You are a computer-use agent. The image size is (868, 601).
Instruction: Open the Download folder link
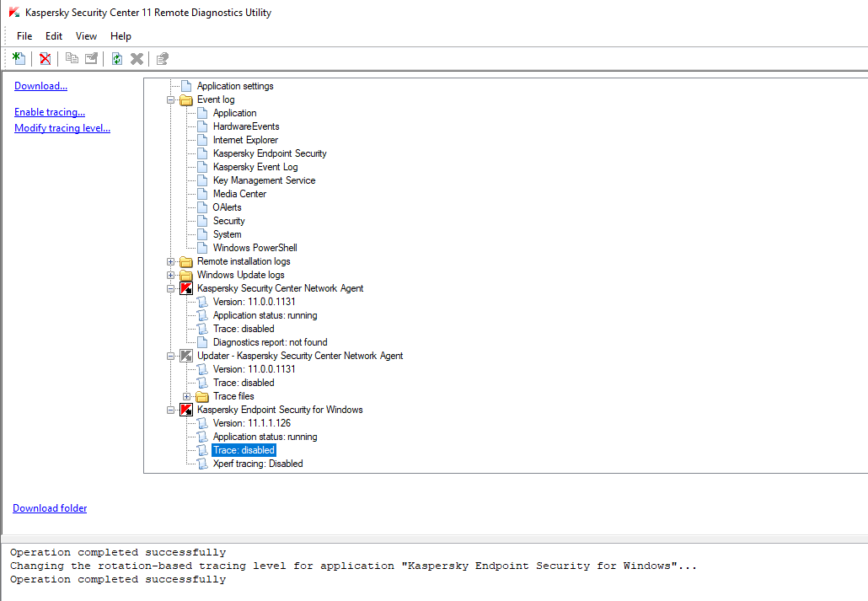pos(50,508)
